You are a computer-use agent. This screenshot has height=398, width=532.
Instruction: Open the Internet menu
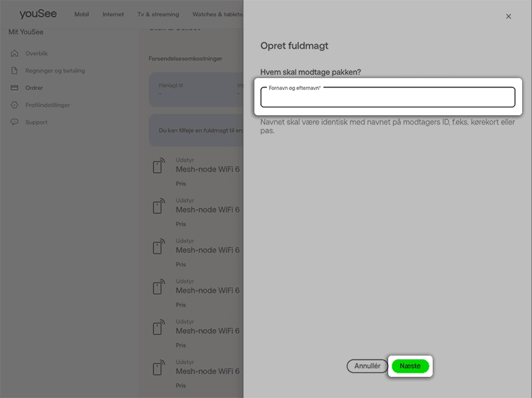tap(113, 15)
